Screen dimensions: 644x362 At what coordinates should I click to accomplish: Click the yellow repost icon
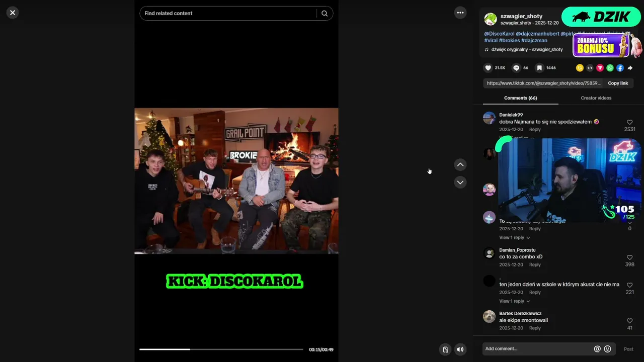click(x=580, y=68)
